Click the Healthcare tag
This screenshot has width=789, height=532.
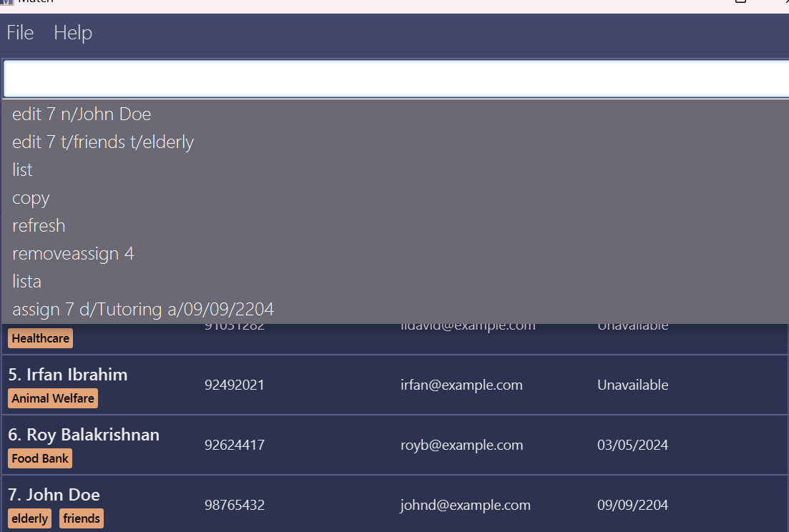[40, 338]
